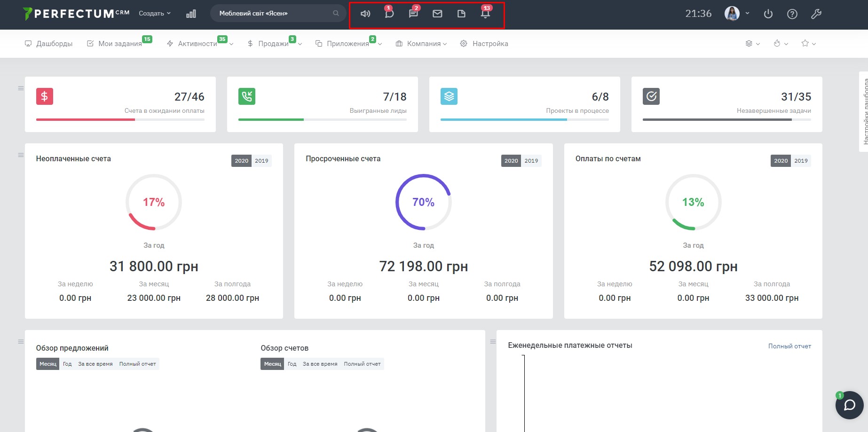Click the power logout icon
This screenshot has height=432, width=868.
[x=768, y=14]
